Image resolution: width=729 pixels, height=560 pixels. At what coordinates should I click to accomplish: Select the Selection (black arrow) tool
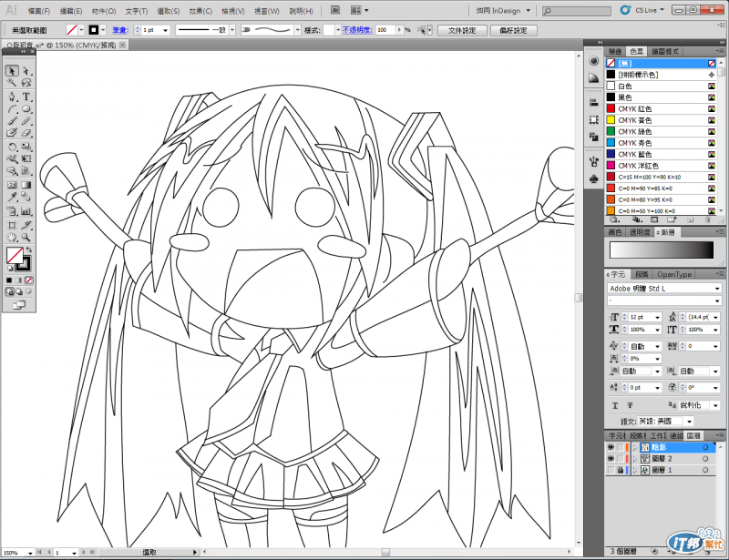tap(12, 71)
